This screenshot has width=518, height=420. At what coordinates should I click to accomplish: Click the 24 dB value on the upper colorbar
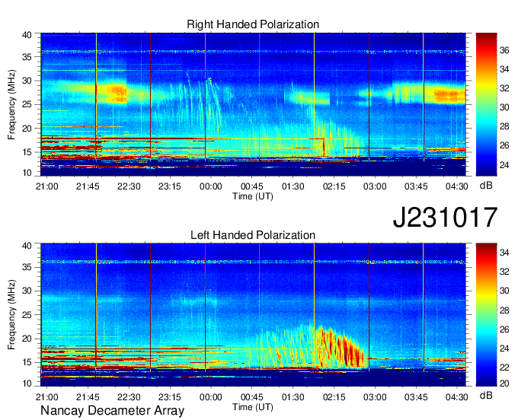[504, 164]
